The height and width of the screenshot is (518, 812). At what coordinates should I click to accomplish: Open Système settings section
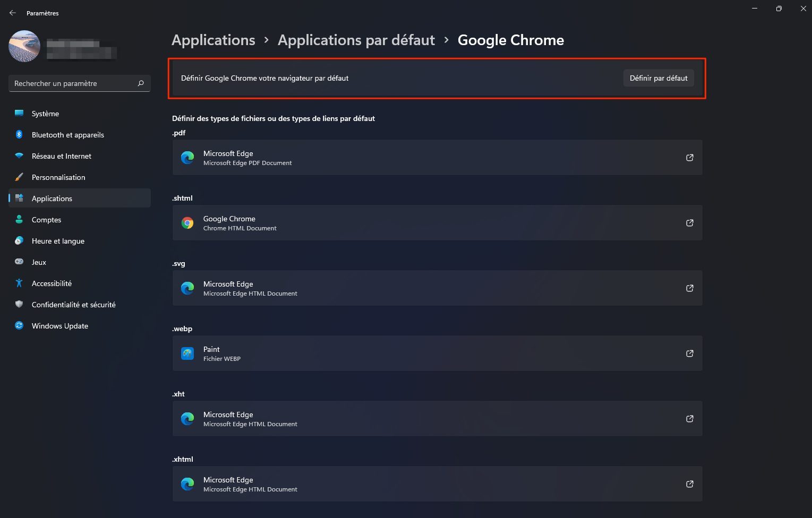[x=80, y=114]
